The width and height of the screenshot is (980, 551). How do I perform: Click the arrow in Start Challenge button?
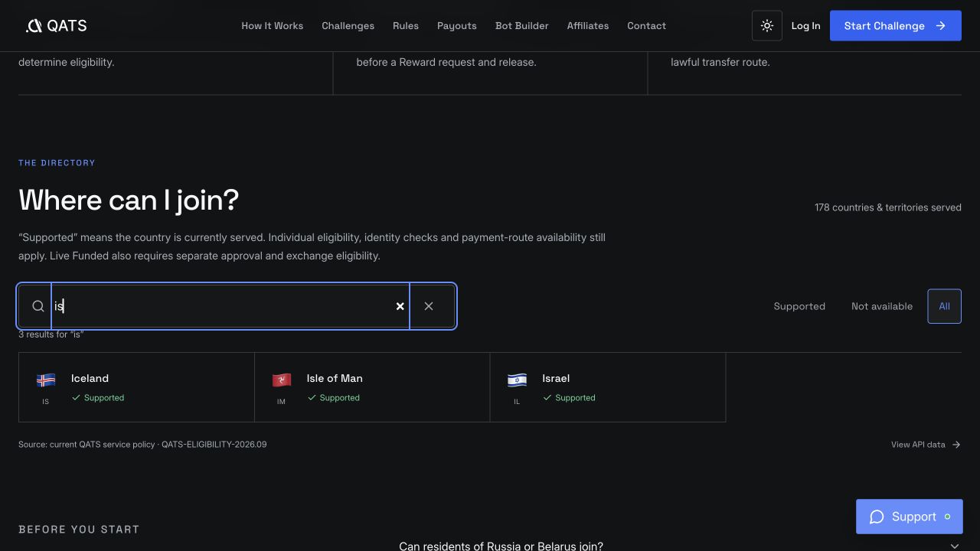click(x=941, y=26)
